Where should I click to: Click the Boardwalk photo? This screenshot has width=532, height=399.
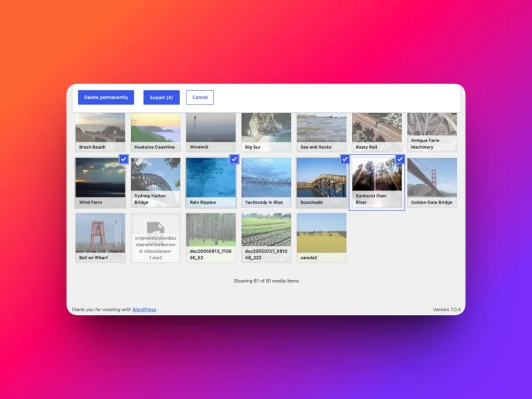tap(321, 183)
